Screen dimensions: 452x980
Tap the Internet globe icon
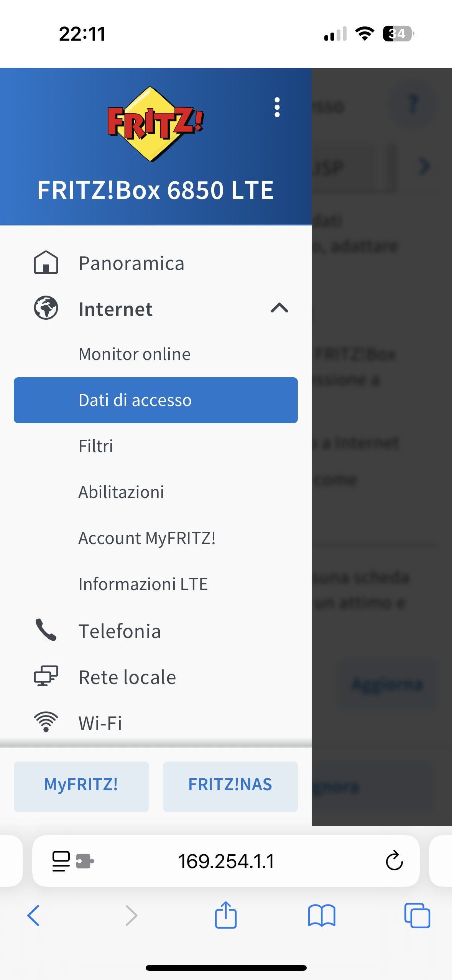coord(46,308)
